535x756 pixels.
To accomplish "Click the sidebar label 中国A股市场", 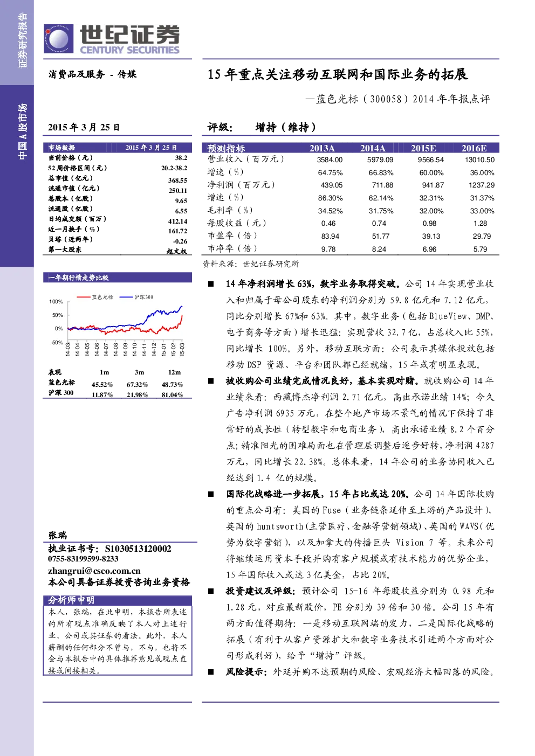I will point(22,131).
